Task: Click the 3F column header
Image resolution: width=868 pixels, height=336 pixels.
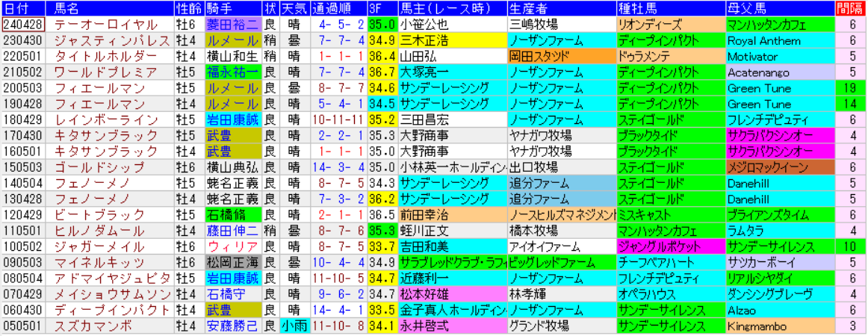Action: (382, 8)
